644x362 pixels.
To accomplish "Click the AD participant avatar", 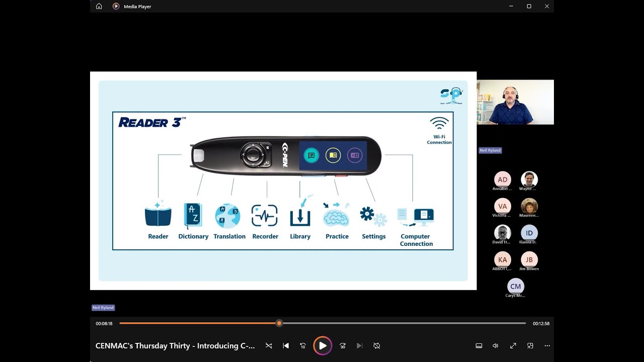I will 503,179.
